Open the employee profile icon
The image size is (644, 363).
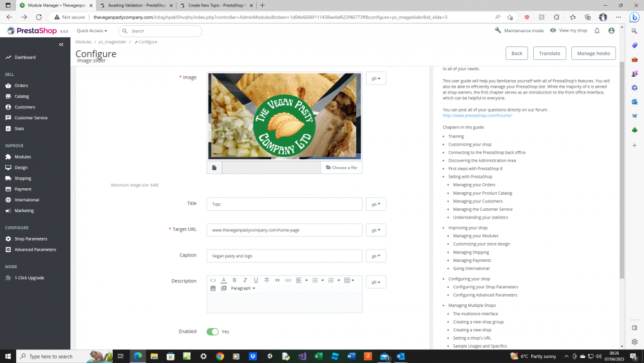point(611,30)
